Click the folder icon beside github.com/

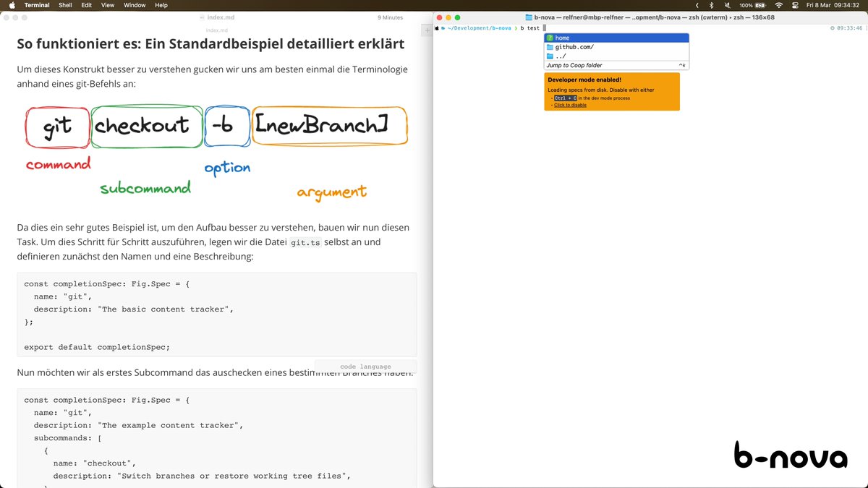point(550,47)
